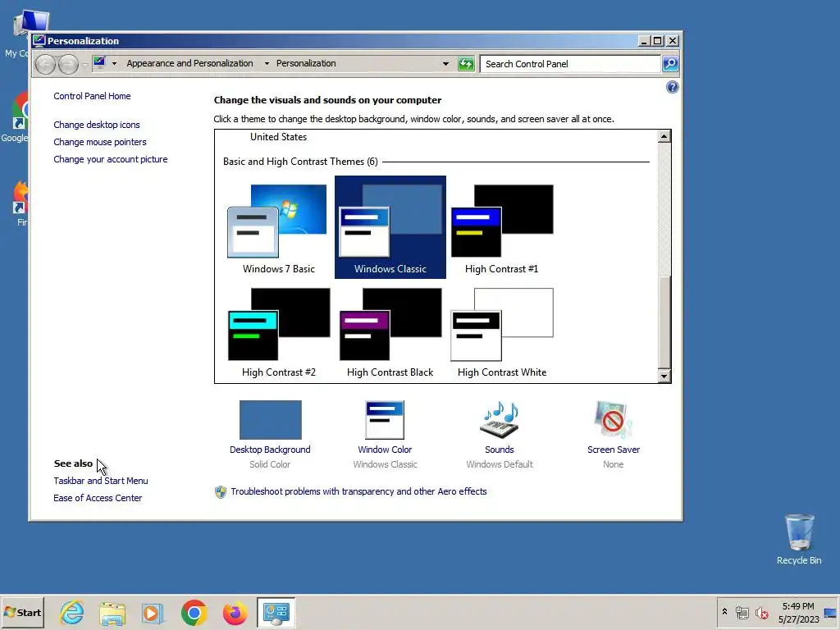Click the theme list scrollbar thumb

coord(664,323)
